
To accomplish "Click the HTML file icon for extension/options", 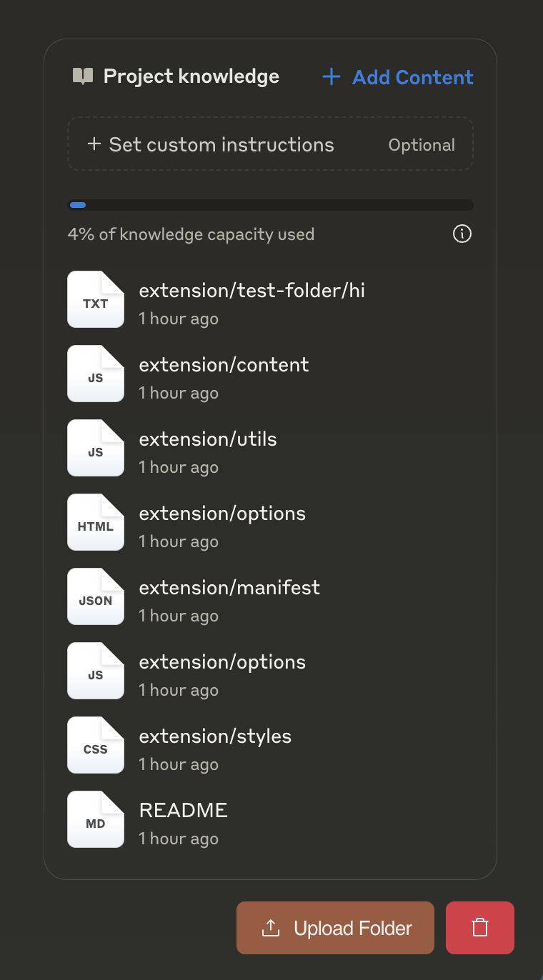I will [x=96, y=522].
